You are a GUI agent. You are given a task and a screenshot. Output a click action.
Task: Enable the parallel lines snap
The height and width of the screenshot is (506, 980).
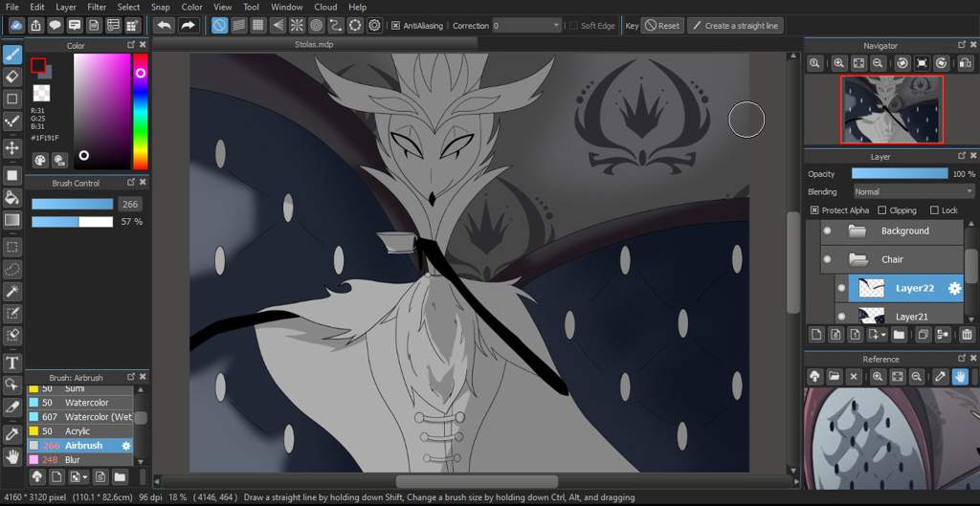[x=238, y=26]
